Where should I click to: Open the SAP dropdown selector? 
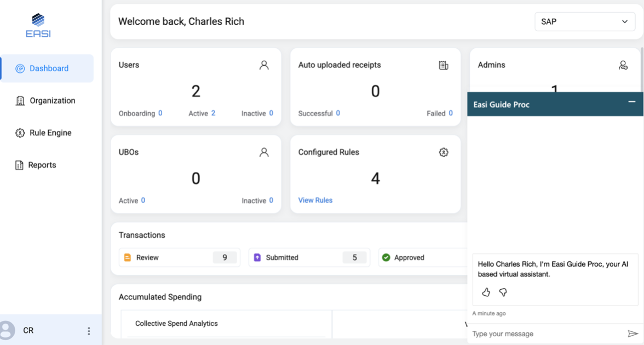point(584,22)
